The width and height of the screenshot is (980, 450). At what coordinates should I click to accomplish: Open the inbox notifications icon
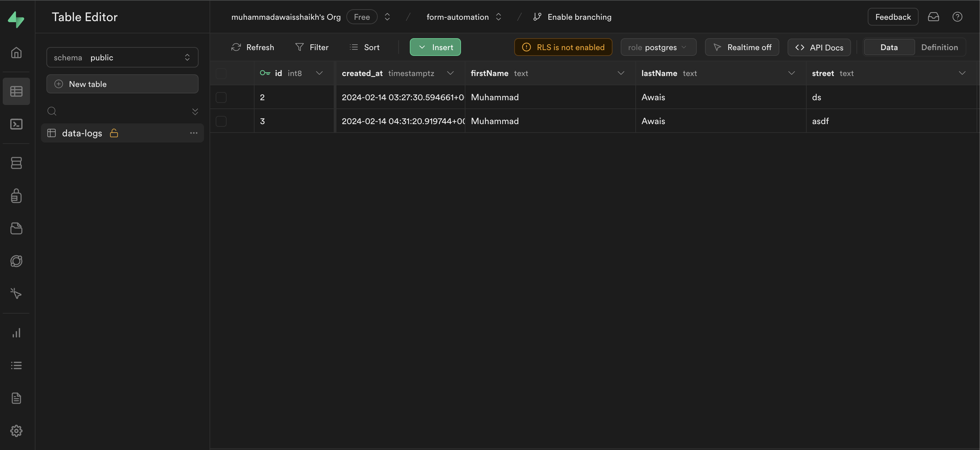[x=933, y=17]
